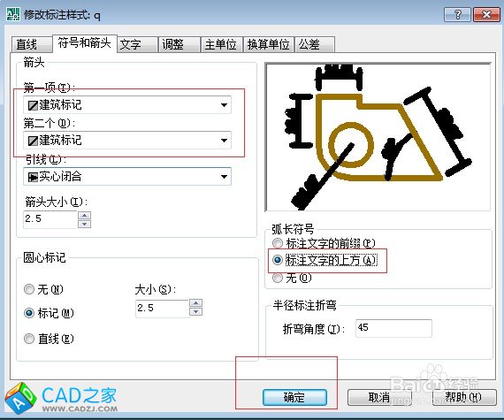Click the 取消 button
Screen dimensions: 504x420
379,398
